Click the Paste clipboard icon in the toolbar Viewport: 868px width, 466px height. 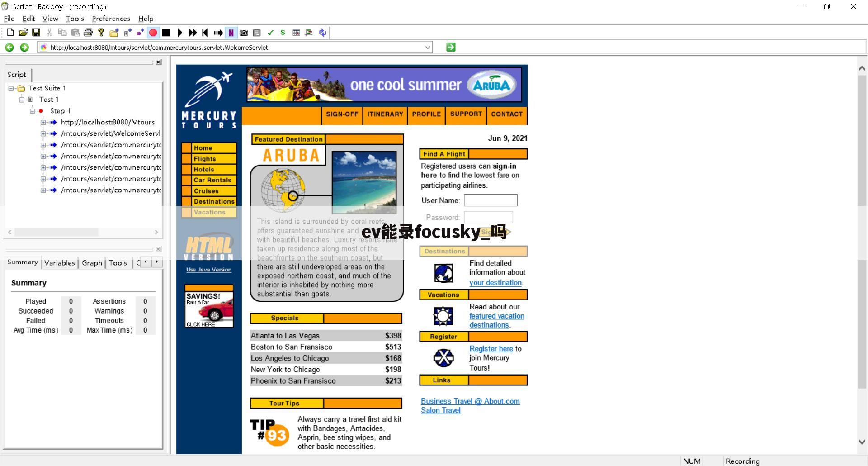tap(75, 33)
